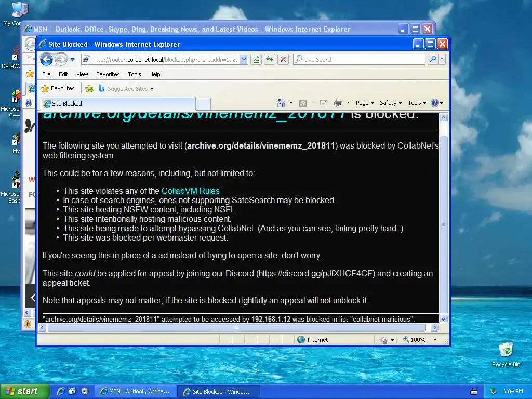532x399 pixels.
Task: Select the Site Blocked tab
Action: pos(117,104)
